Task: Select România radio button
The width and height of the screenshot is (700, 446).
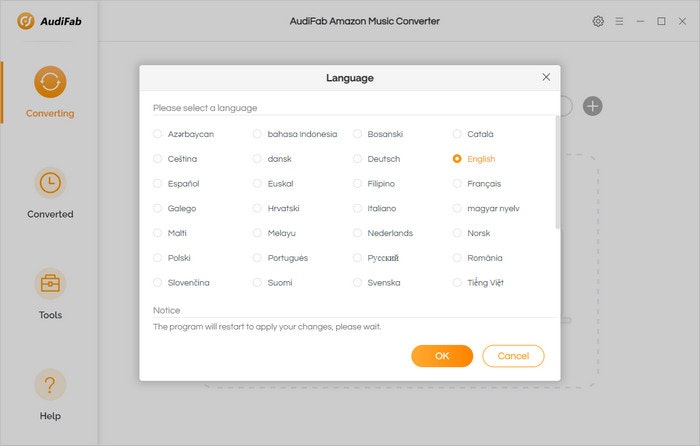Action: (x=457, y=258)
